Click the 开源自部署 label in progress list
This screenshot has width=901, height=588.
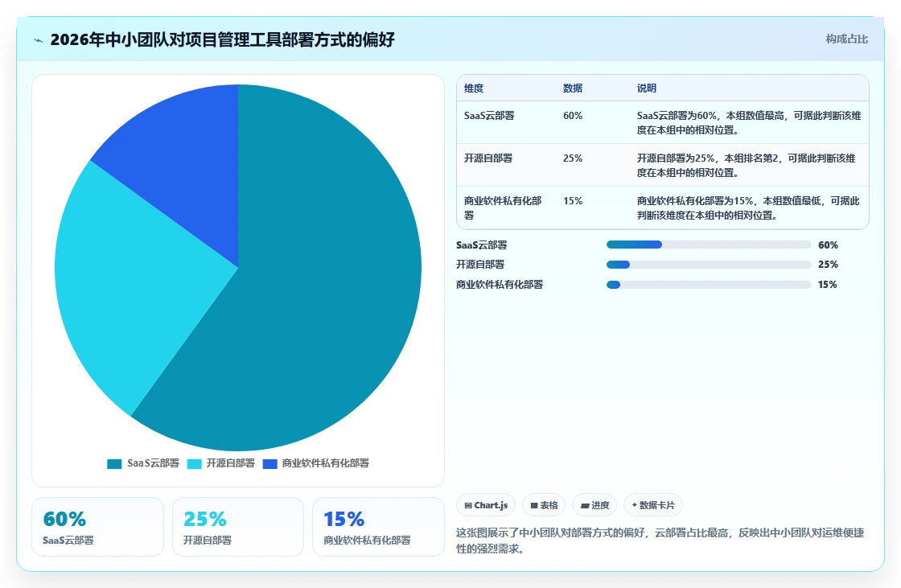click(x=480, y=265)
